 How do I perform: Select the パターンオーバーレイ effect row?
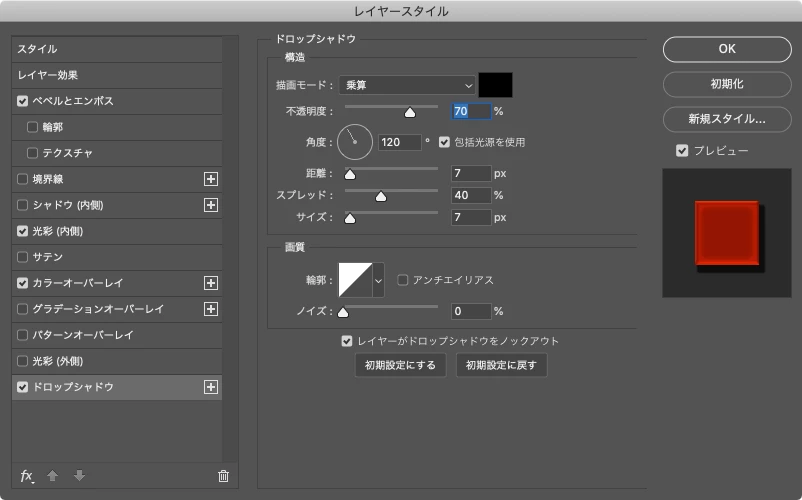[117, 335]
